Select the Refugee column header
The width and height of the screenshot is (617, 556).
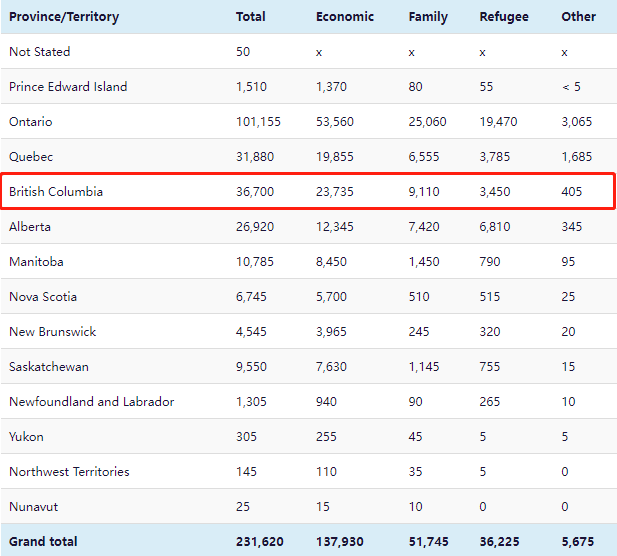point(504,16)
